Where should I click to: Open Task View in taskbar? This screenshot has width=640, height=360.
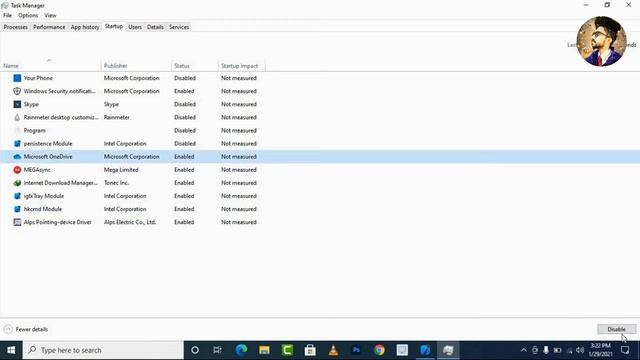[x=218, y=350]
